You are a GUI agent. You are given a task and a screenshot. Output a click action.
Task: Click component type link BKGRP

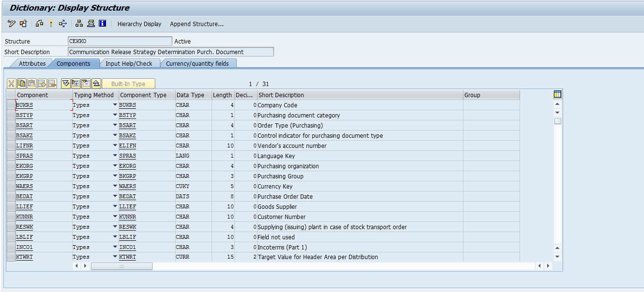pyautogui.click(x=127, y=176)
